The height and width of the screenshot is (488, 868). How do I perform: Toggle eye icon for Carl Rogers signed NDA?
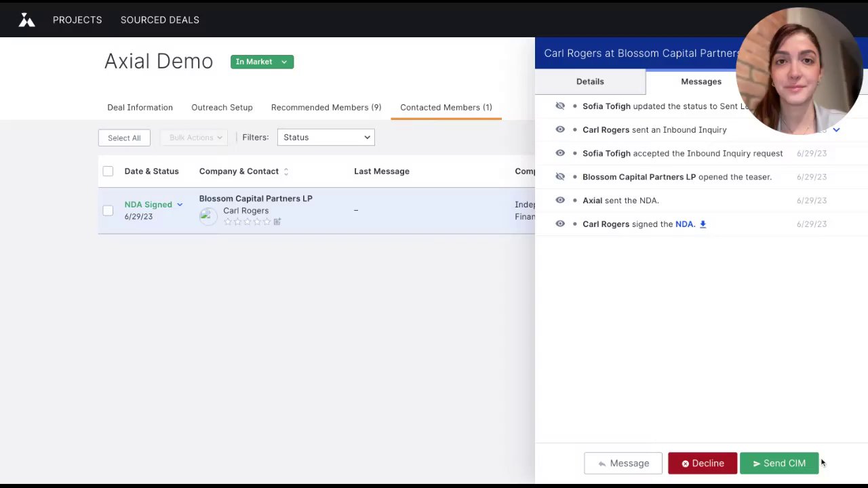coord(560,224)
